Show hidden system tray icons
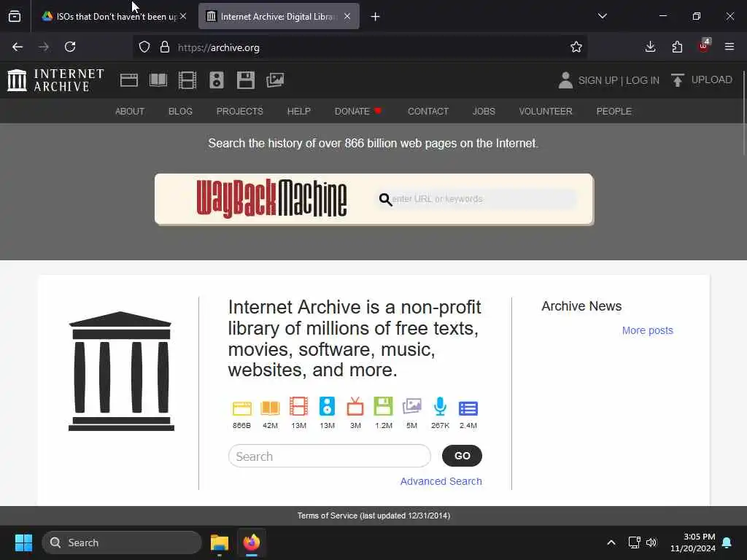Viewport: 747px width, 560px height. pos(611,542)
